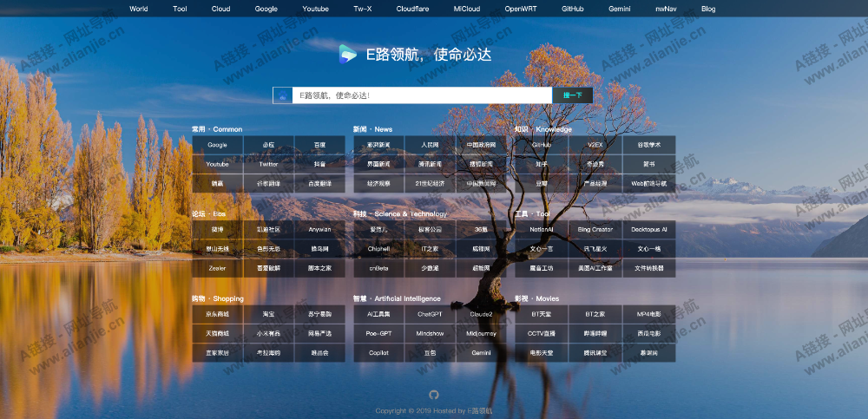868x419 pixels.
Task: Open the Copilot tile
Action: point(378,353)
